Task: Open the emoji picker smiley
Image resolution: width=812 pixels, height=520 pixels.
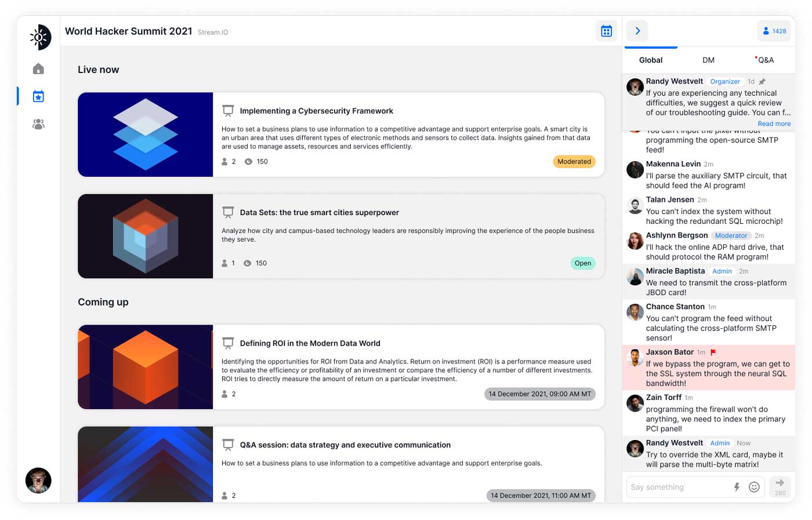Action: point(754,487)
